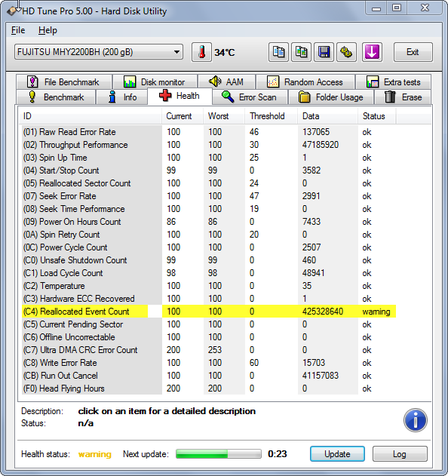Switch to the Benchmark tab
This screenshot has height=476, width=448.
tap(56, 97)
